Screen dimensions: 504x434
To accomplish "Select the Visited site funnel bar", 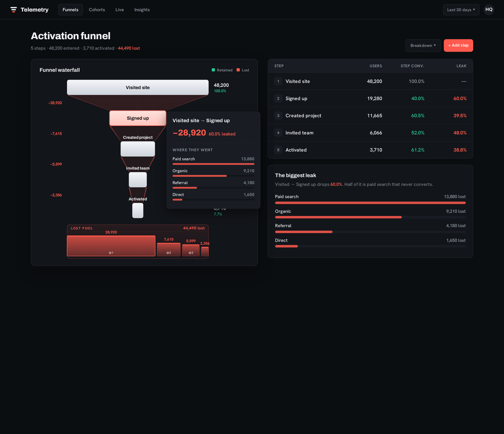I will pos(138,87).
